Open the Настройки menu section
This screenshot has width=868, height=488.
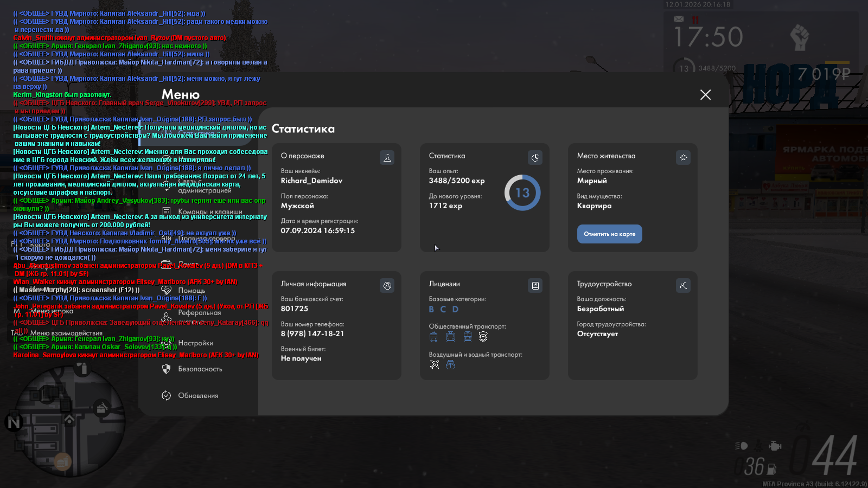[195, 343]
